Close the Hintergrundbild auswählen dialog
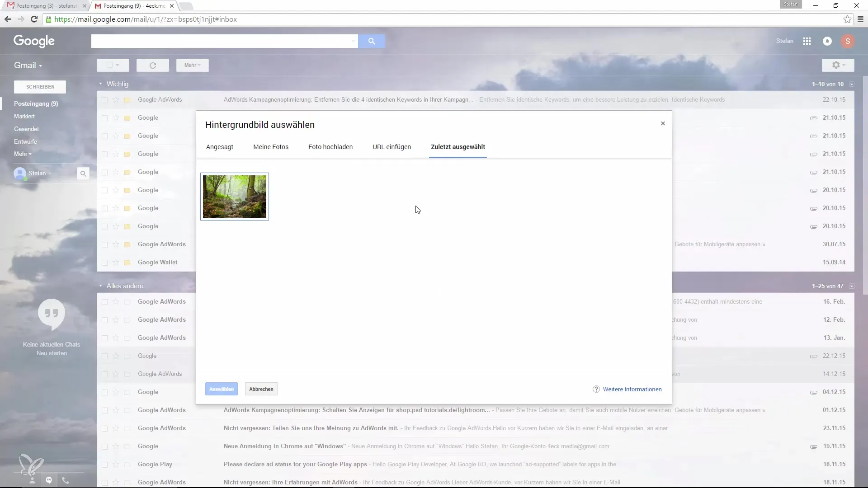The image size is (868, 488). click(x=663, y=123)
